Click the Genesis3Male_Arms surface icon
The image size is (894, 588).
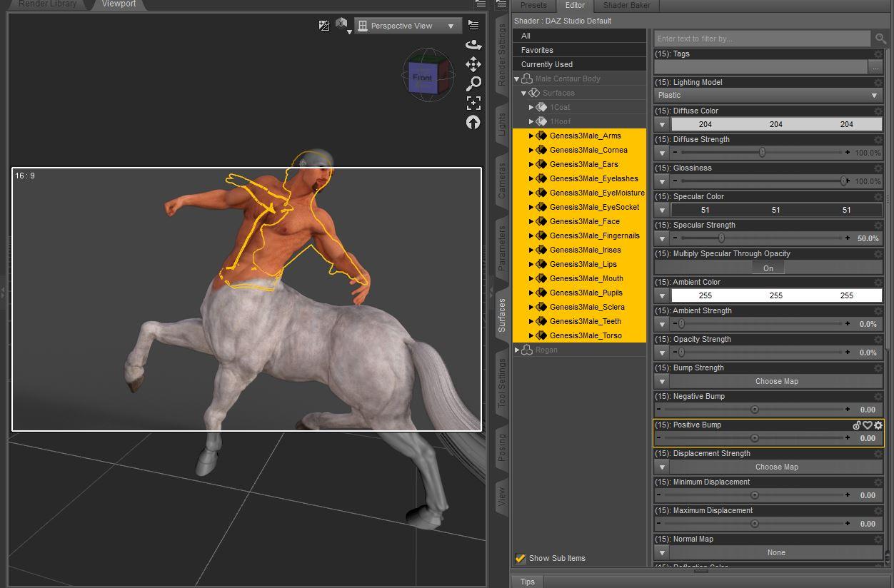coord(541,136)
